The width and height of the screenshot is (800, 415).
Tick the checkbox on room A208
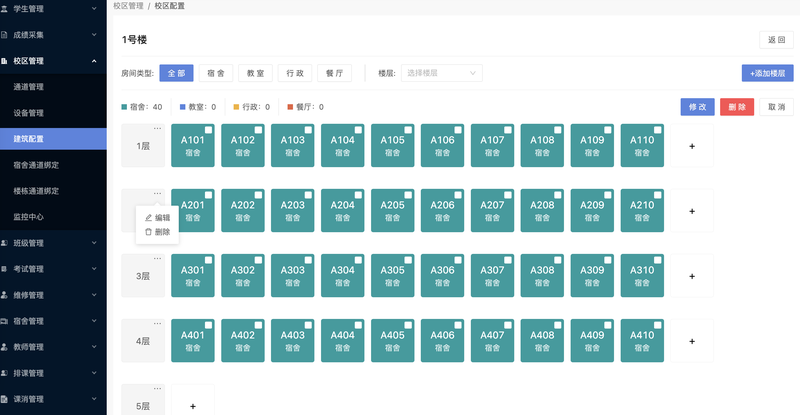558,195
